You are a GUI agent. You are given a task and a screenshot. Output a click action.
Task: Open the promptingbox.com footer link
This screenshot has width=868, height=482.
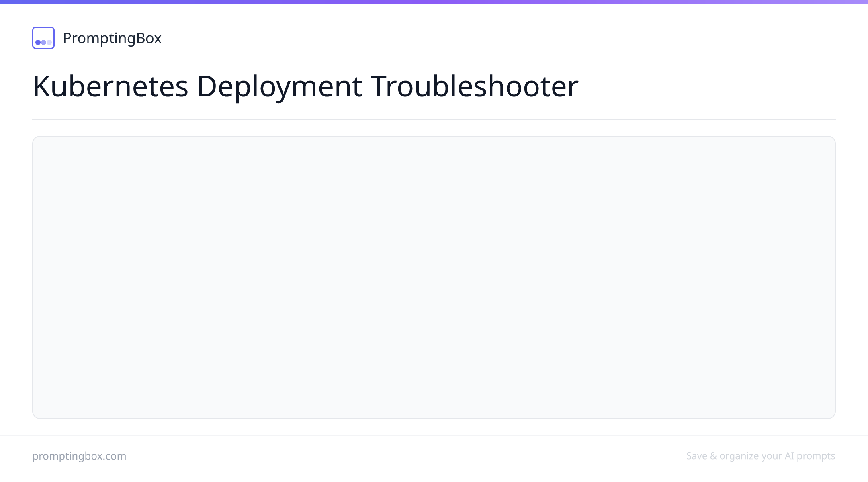click(79, 456)
